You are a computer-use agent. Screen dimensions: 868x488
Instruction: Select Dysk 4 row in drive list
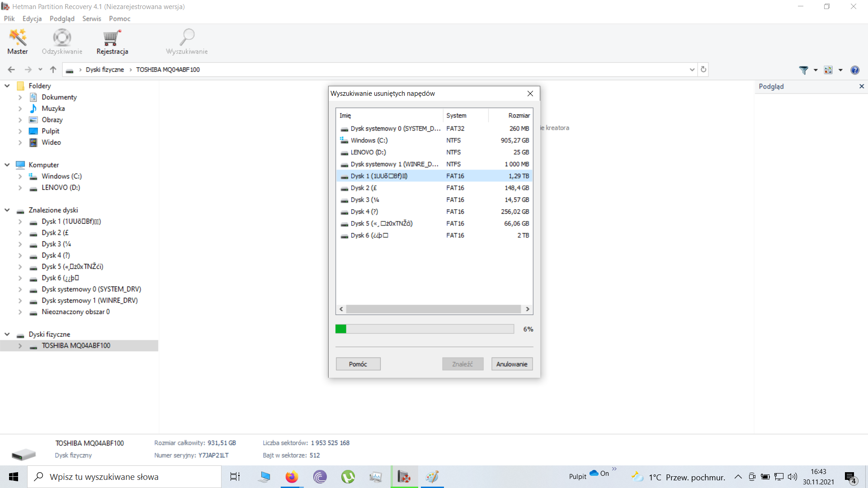click(364, 211)
